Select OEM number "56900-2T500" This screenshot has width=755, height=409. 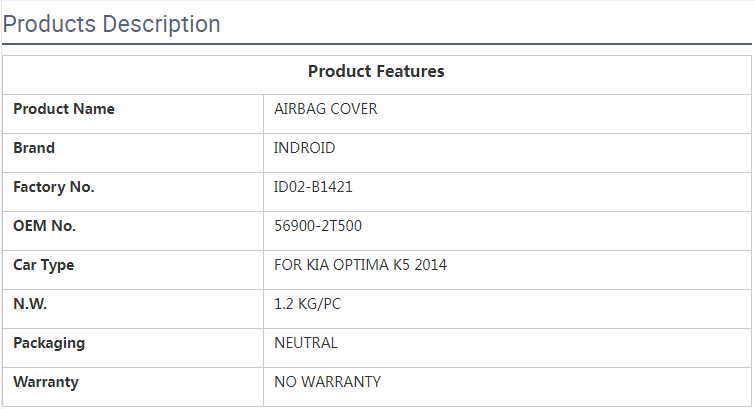pyautogui.click(x=318, y=226)
